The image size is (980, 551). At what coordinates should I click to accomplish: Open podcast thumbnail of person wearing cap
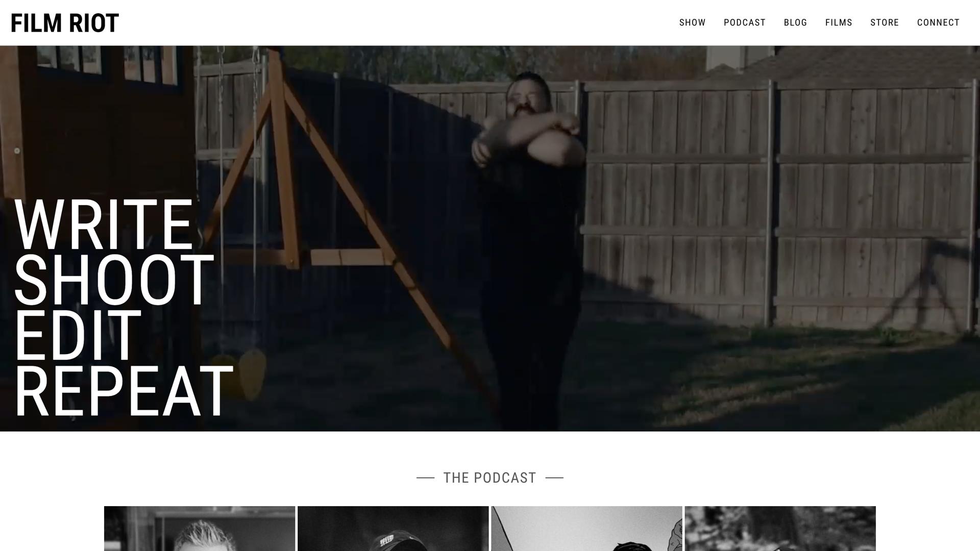point(393,529)
